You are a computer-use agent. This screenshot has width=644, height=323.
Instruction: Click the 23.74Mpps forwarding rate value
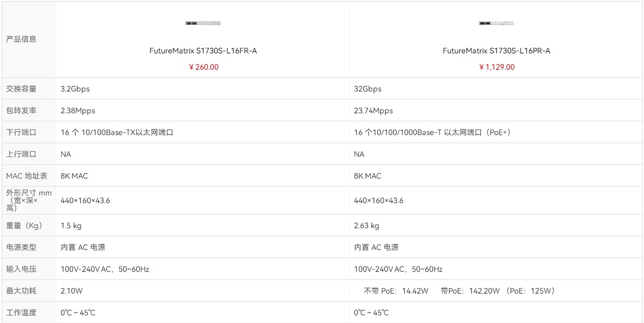coord(373,111)
